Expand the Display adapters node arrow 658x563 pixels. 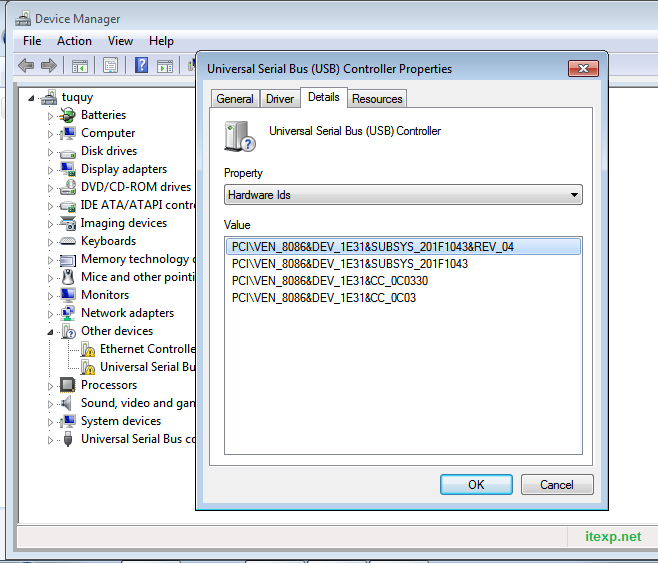(x=50, y=170)
